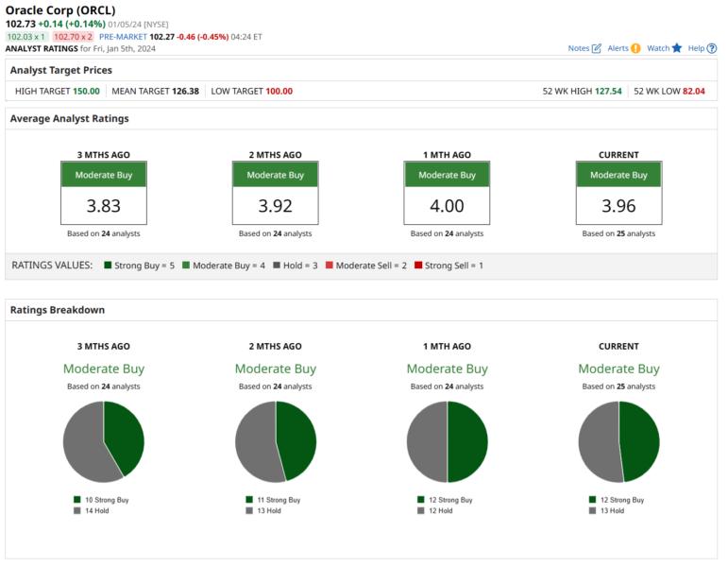
Task: Click 'Based on 25 analysts' under 3.96
Action: (618, 233)
